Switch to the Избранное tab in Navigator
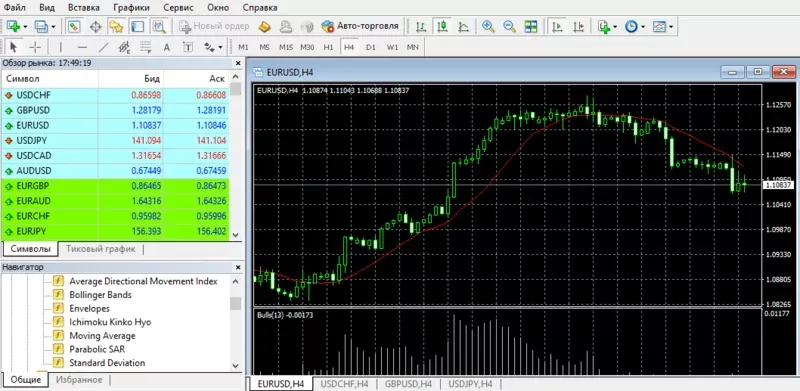Viewport: 800px width, 391px height. click(79, 380)
